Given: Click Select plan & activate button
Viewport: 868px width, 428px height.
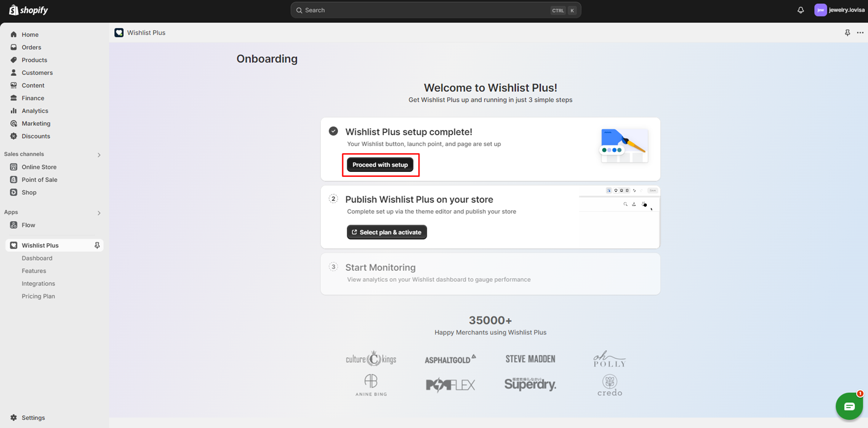Looking at the screenshot, I should click(x=387, y=232).
